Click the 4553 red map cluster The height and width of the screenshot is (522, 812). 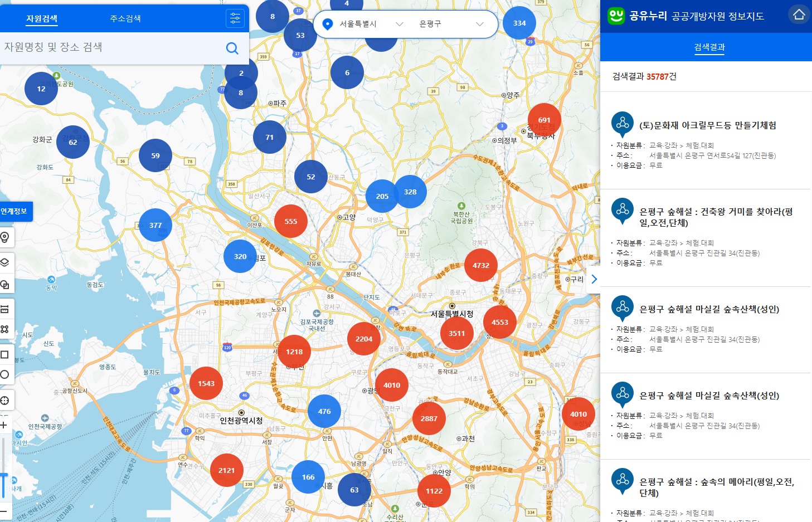[x=500, y=322]
